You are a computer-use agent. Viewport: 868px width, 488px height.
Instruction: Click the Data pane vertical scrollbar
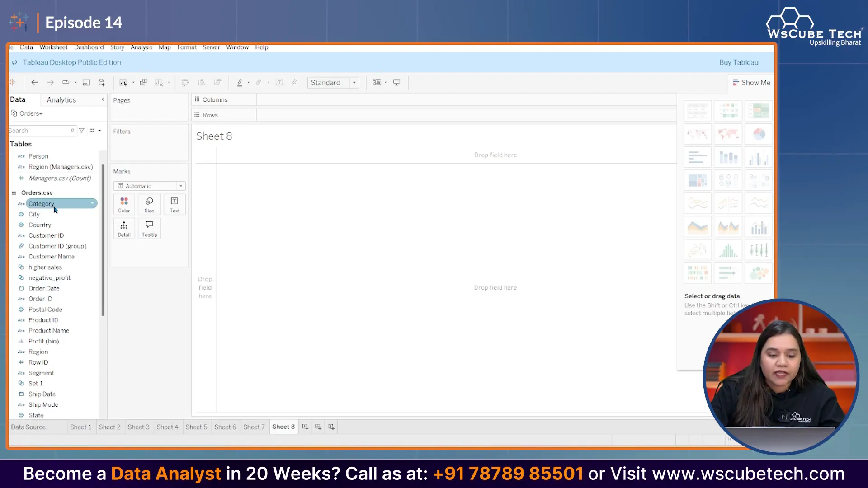[103, 239]
